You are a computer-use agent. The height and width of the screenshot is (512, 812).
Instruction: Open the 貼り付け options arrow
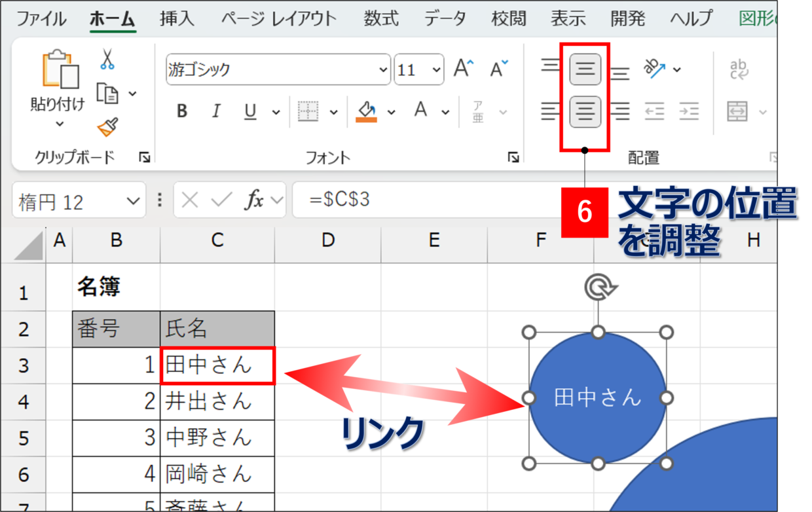[x=60, y=124]
